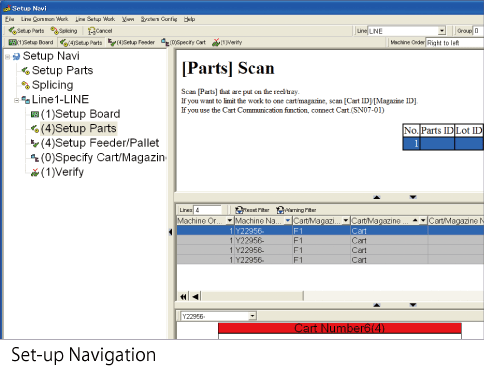The width and height of the screenshot is (484, 372).
Task: Select Line1-LINE in the tree
Action: pos(60,99)
